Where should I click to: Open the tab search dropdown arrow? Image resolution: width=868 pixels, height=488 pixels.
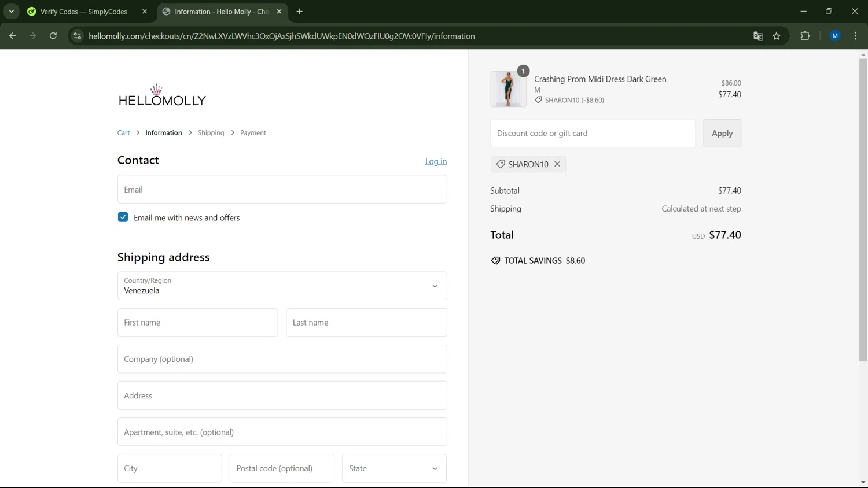tap(12, 12)
